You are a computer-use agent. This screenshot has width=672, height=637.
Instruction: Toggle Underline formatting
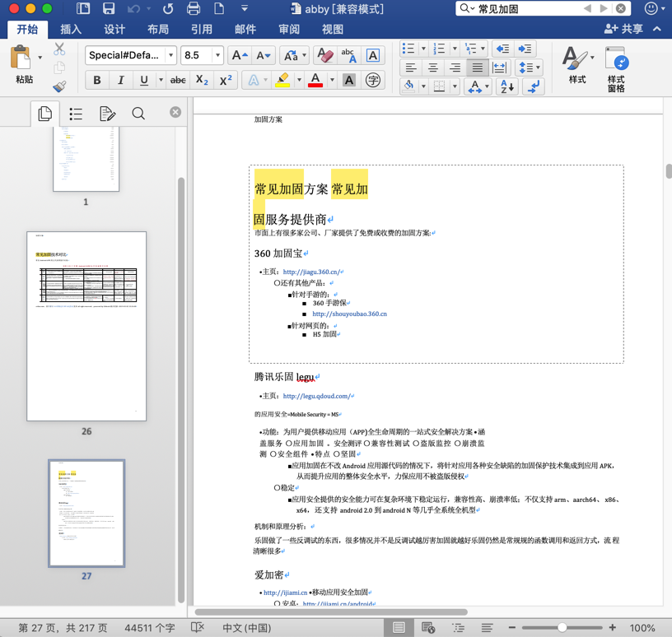(x=144, y=80)
